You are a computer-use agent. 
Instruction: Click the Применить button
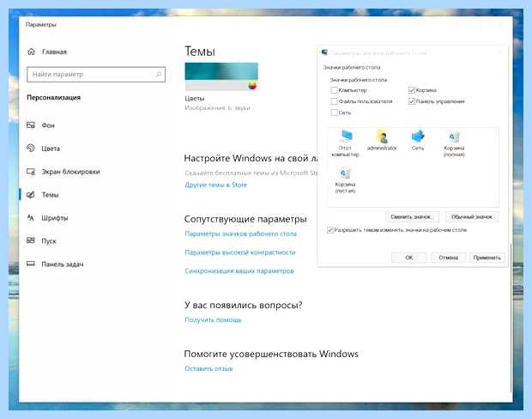pyautogui.click(x=487, y=258)
